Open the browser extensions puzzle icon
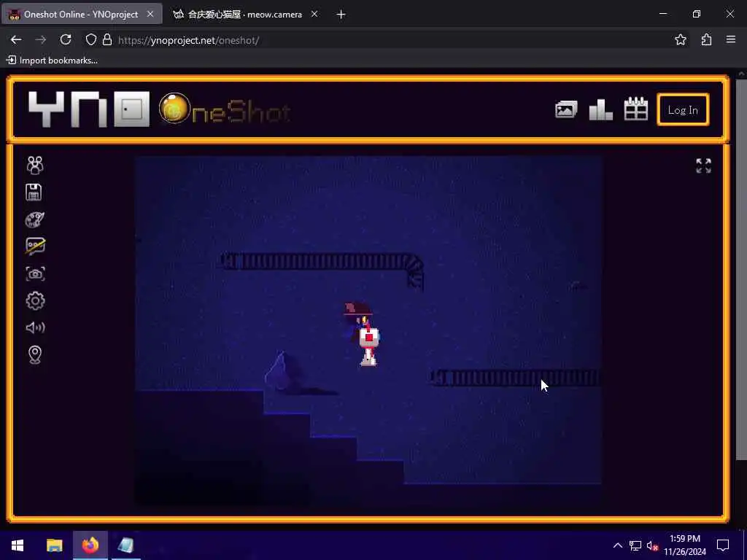The height and width of the screenshot is (560, 747). (706, 40)
